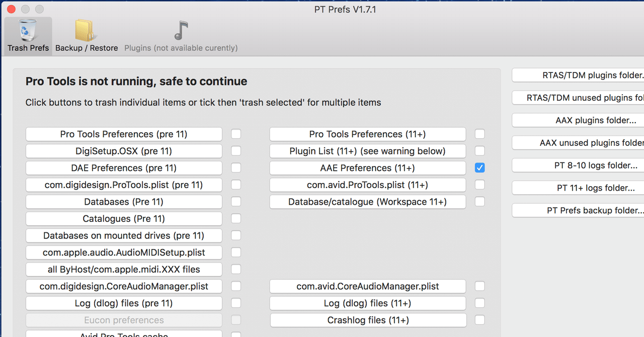
Task: Click the Trash Prefs trash can icon
Action: [x=28, y=30]
